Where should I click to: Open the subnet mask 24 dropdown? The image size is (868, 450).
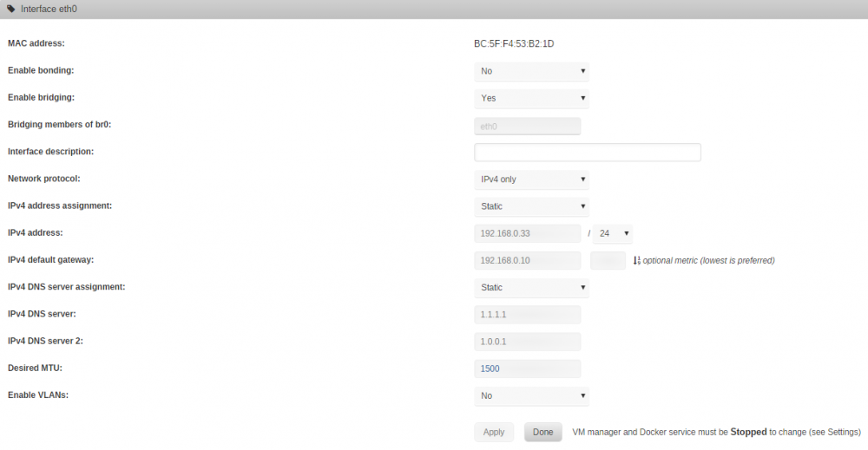pyautogui.click(x=612, y=234)
